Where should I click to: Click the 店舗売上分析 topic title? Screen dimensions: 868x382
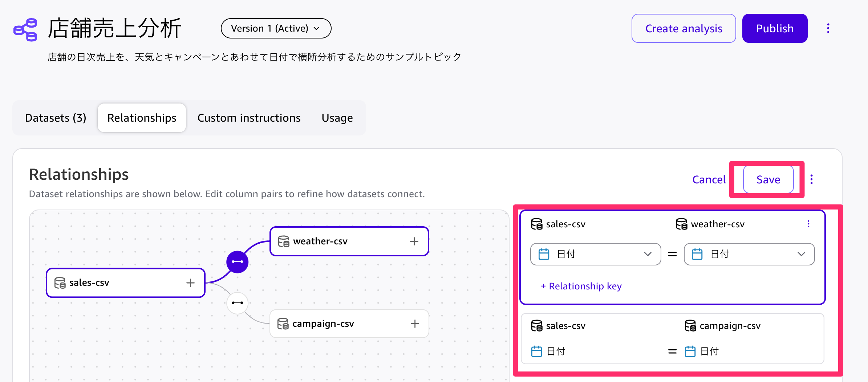tap(115, 28)
